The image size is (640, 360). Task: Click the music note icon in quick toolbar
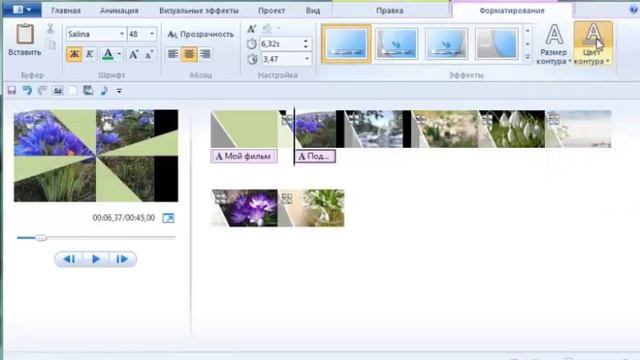click(x=104, y=91)
